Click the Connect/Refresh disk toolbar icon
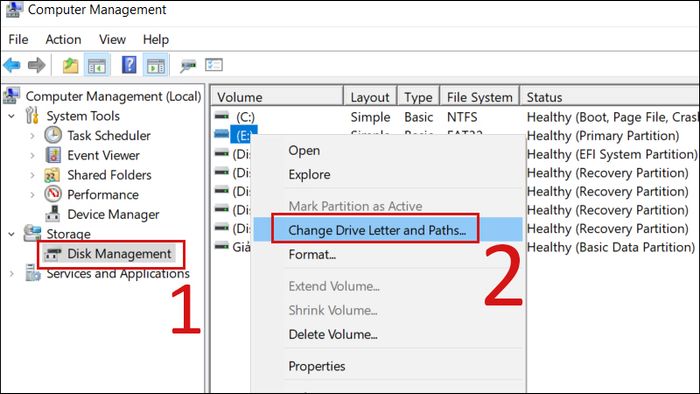The height and width of the screenshot is (394, 700). (x=188, y=66)
